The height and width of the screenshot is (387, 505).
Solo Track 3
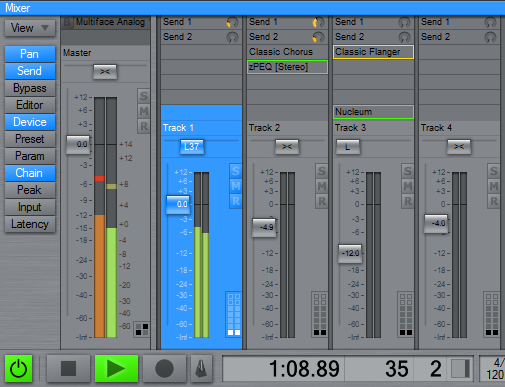(408, 171)
